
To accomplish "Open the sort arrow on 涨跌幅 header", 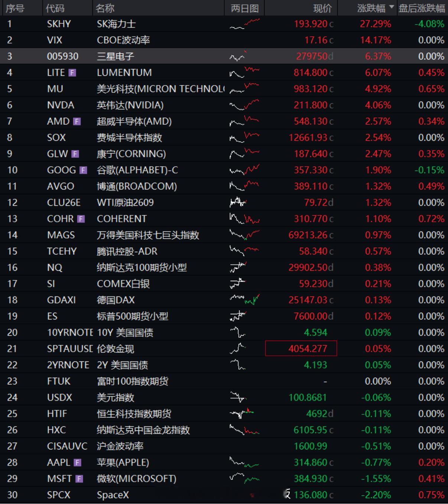I will 392,7.
